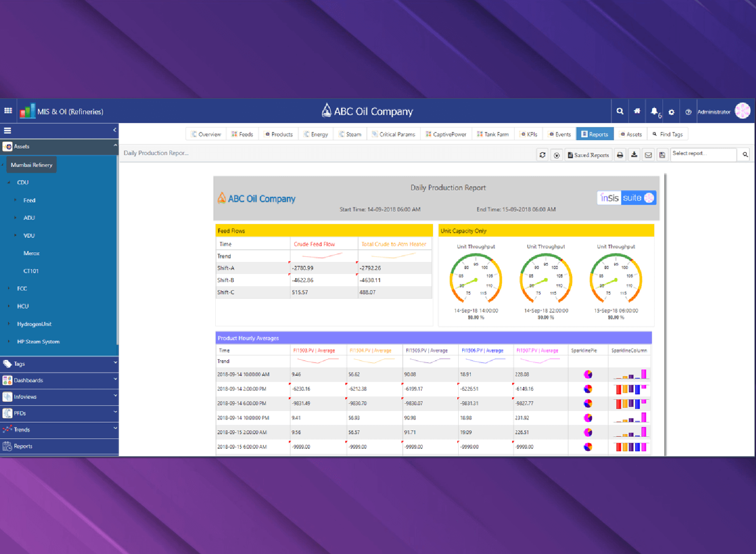Click the floppy disk save icon
This screenshot has width=756, height=554.
click(662, 155)
